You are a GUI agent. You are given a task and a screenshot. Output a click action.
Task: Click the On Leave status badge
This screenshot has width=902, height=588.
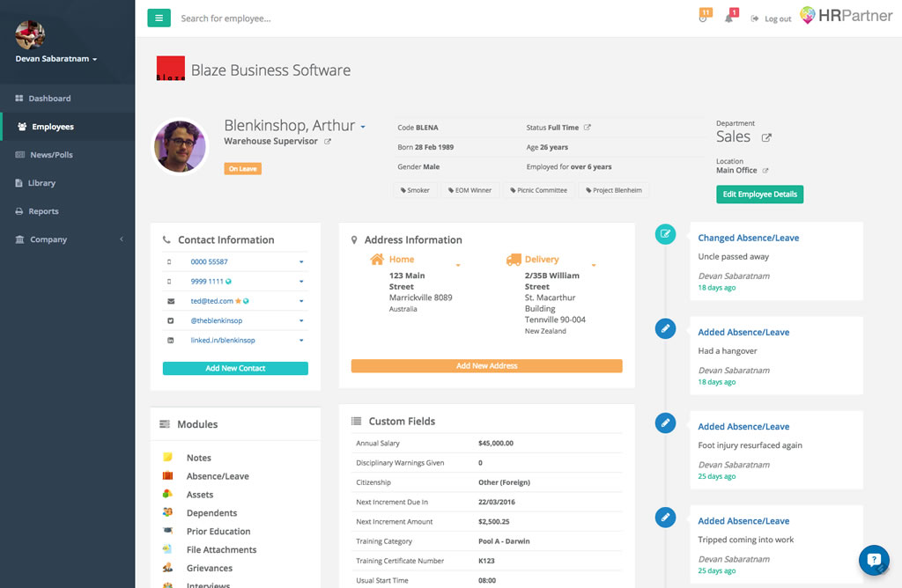pyautogui.click(x=243, y=168)
